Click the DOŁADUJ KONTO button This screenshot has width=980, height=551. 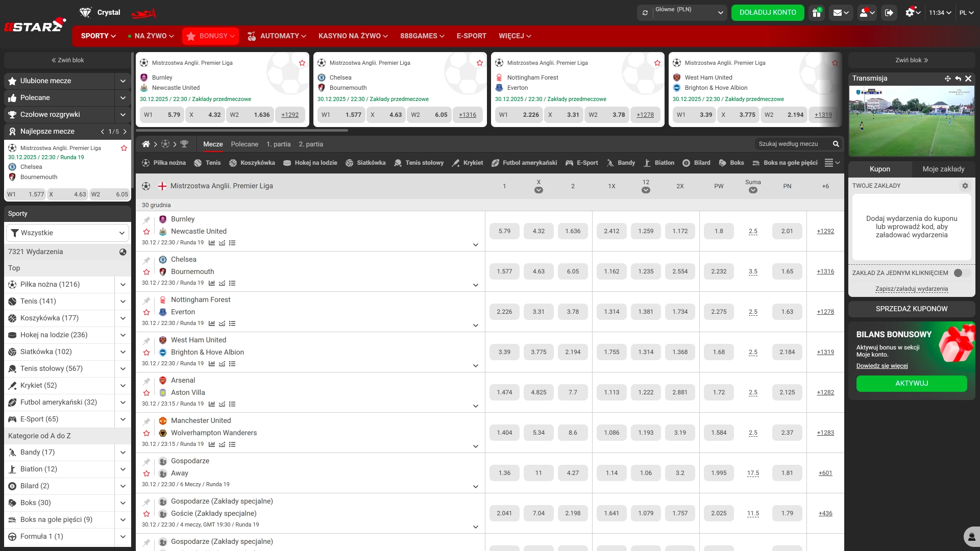tap(768, 13)
